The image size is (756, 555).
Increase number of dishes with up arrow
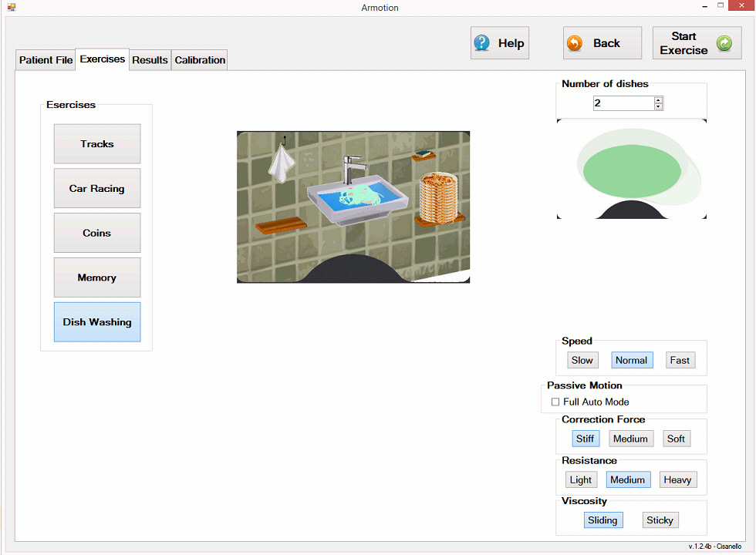[658, 99]
